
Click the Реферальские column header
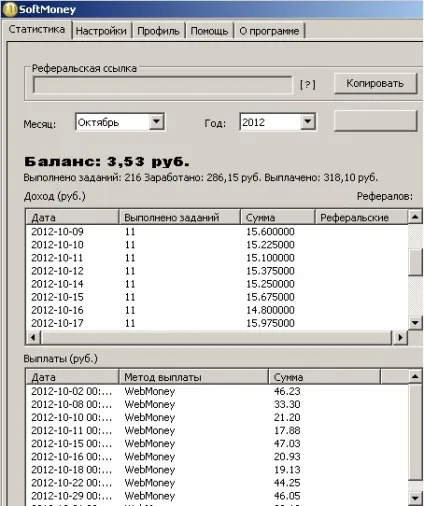pos(361,217)
